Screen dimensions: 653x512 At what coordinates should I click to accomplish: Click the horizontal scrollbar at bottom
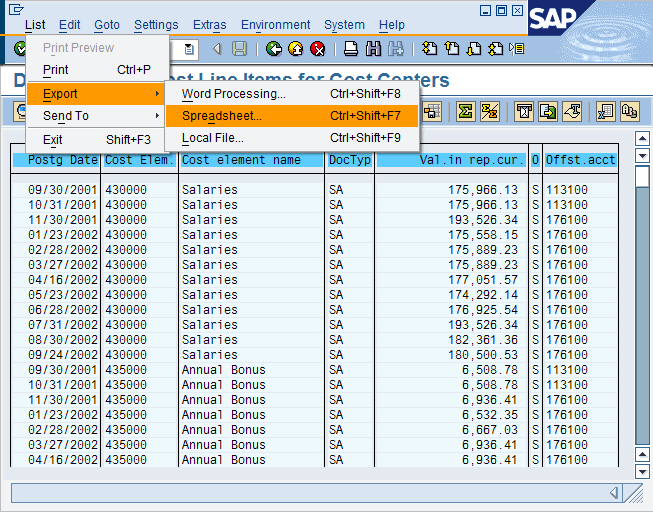click(310, 493)
